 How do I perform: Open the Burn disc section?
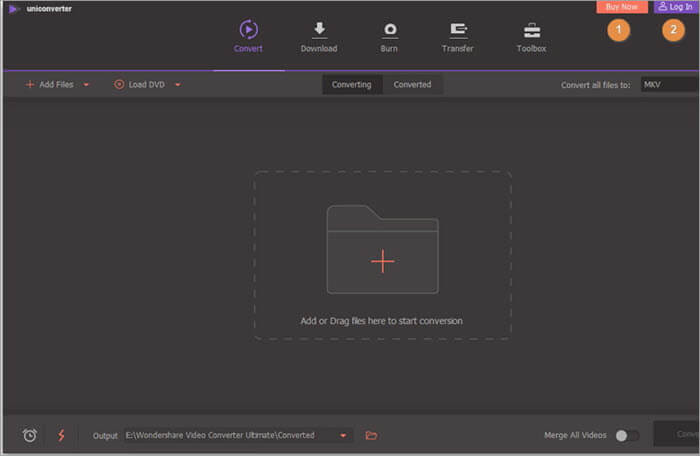coord(389,30)
